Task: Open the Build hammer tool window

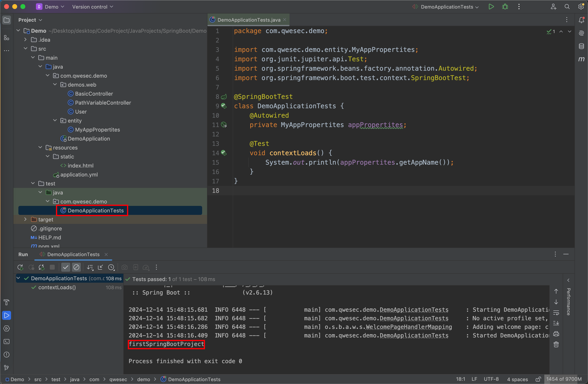Action: click(7, 302)
